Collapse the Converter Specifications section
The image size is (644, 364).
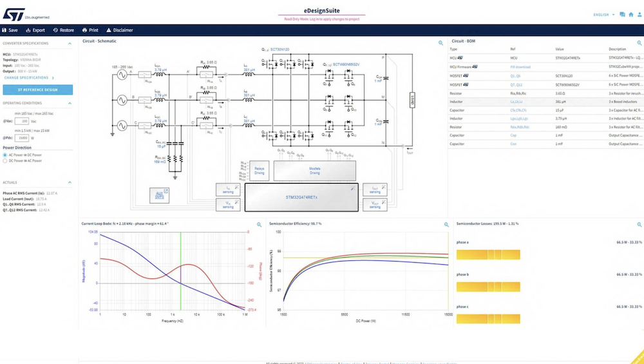[70, 43]
